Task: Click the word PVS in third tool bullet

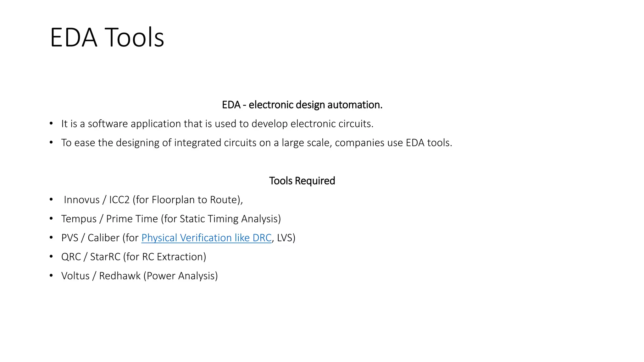Action: (70, 238)
